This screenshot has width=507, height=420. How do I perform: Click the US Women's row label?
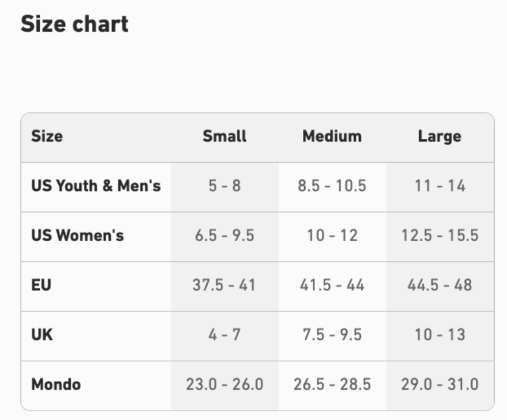78,236
